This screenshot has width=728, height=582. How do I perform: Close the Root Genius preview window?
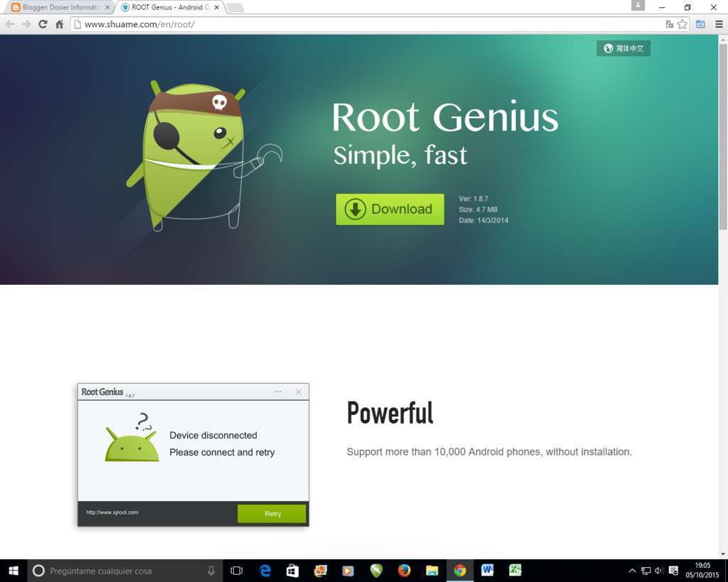(x=299, y=392)
